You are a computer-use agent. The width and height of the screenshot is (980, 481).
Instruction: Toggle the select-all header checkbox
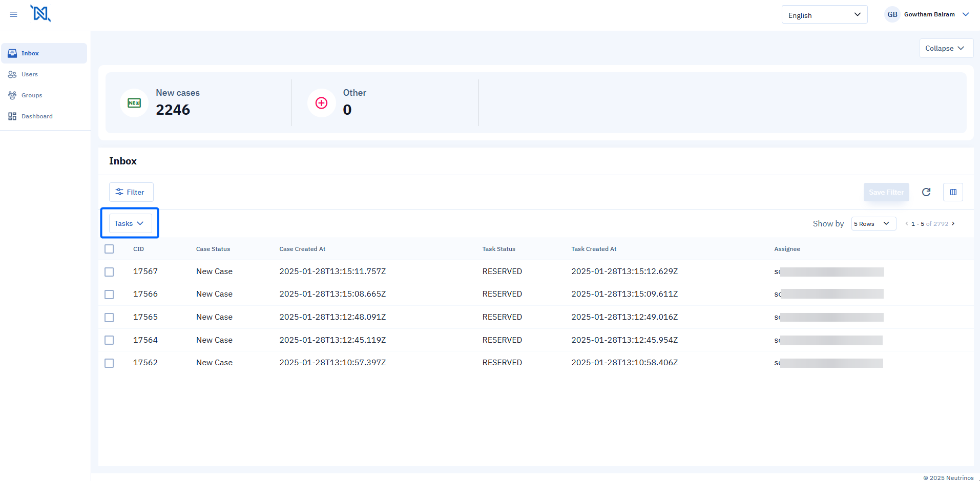(x=109, y=249)
